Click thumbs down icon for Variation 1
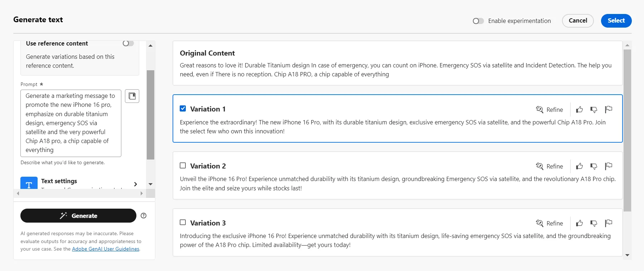Image resolution: width=644 pixels, height=271 pixels. click(x=594, y=109)
